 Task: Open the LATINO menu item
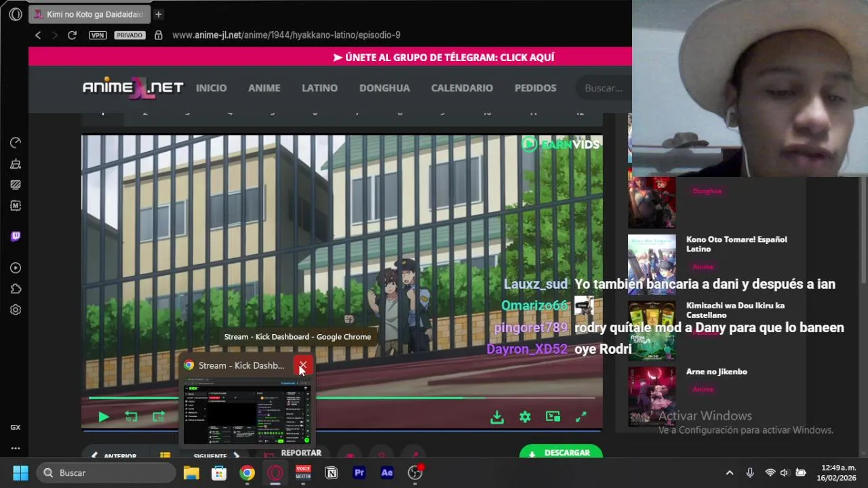(319, 88)
